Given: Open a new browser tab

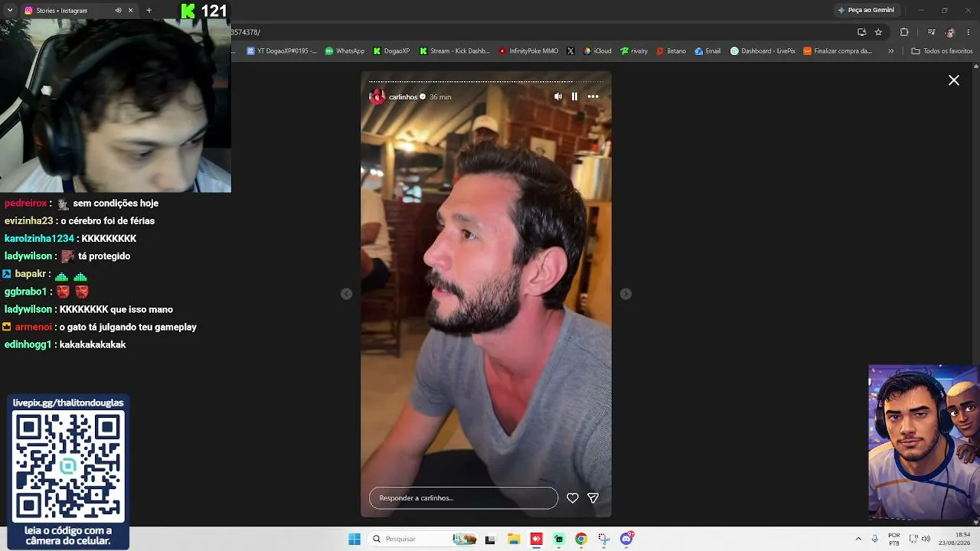Looking at the screenshot, I should click(x=149, y=11).
